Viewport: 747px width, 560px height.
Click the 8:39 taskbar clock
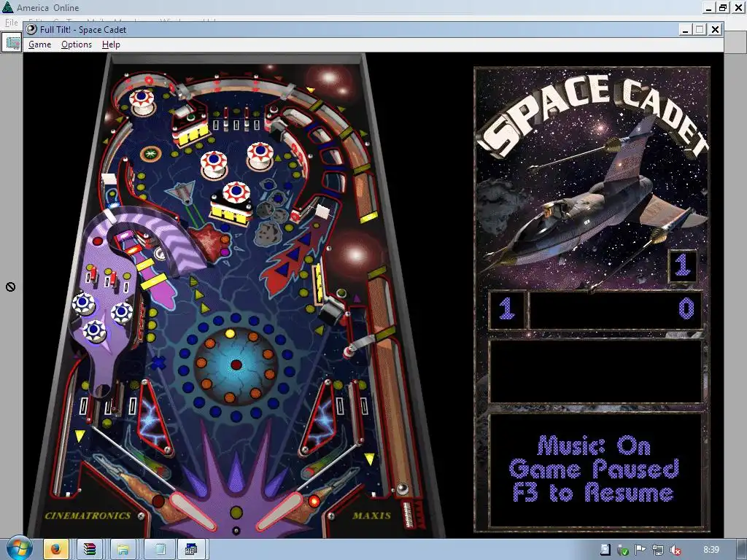tap(711, 550)
